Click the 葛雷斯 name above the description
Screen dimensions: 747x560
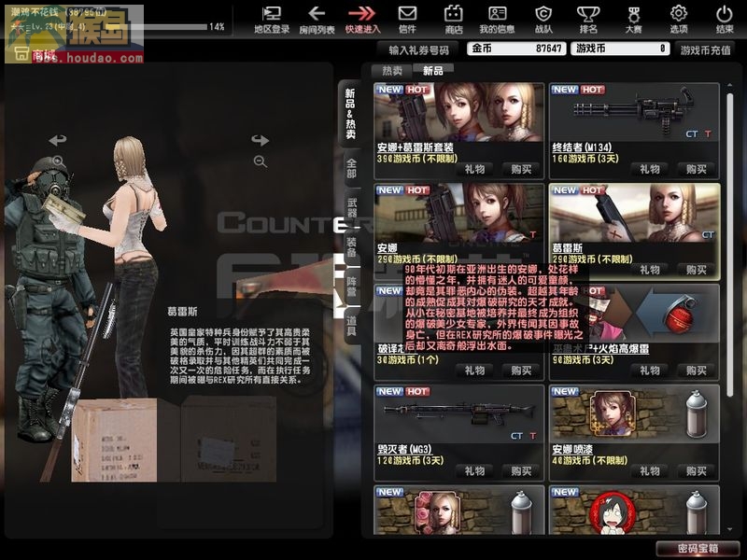click(182, 312)
